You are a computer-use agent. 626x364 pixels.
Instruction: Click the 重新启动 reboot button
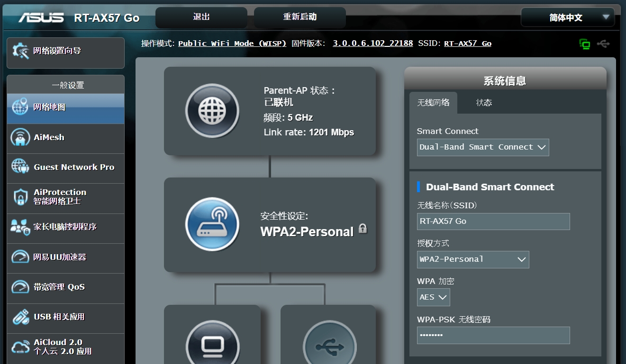(300, 18)
